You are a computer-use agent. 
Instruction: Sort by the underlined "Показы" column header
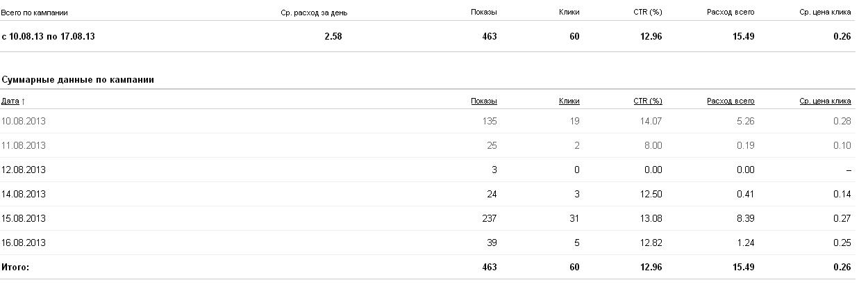(483, 101)
